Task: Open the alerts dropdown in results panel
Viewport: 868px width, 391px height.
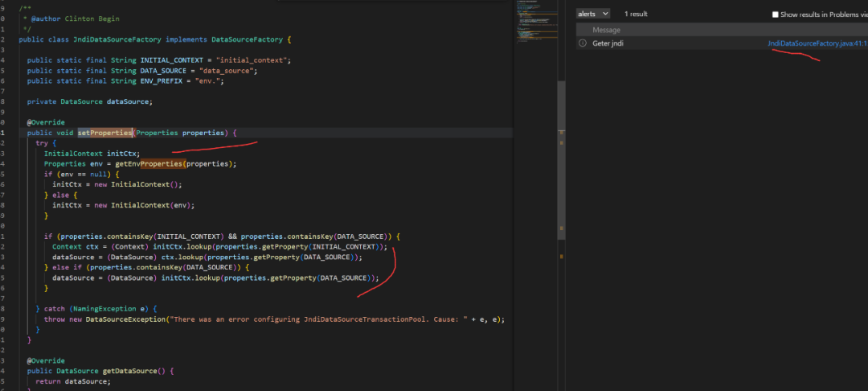Action: (x=593, y=14)
